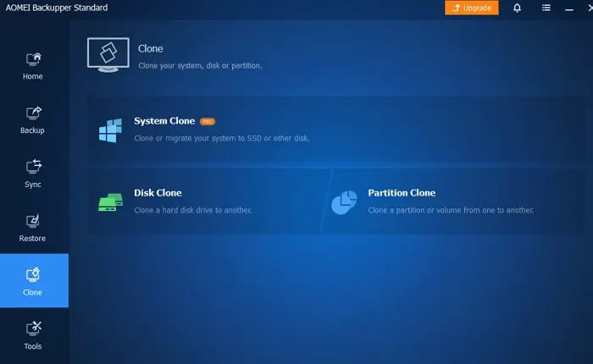Go to the Sync section
Screen dimensions: 593x364
[33, 174]
